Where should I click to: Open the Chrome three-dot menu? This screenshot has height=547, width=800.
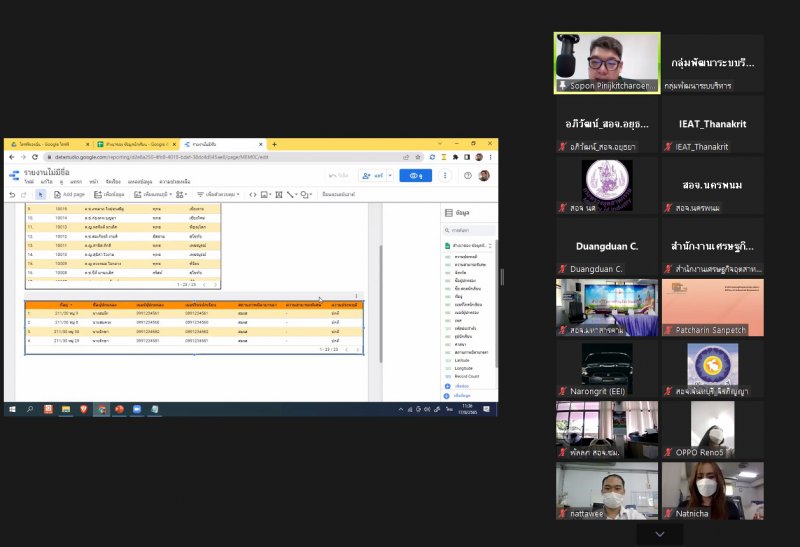click(490, 157)
